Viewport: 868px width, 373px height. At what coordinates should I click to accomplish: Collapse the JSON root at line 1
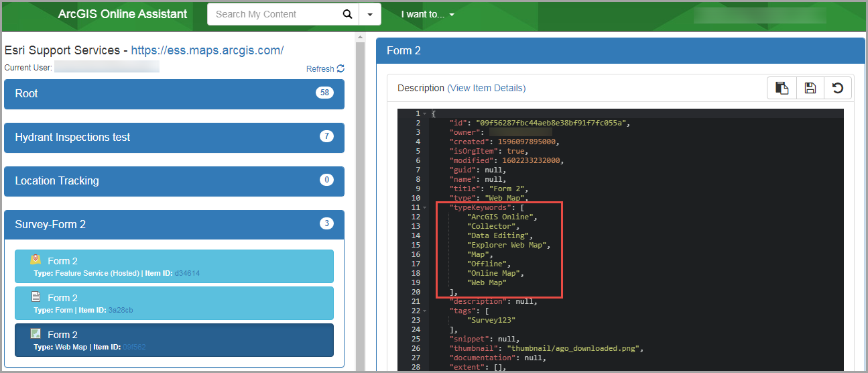424,113
